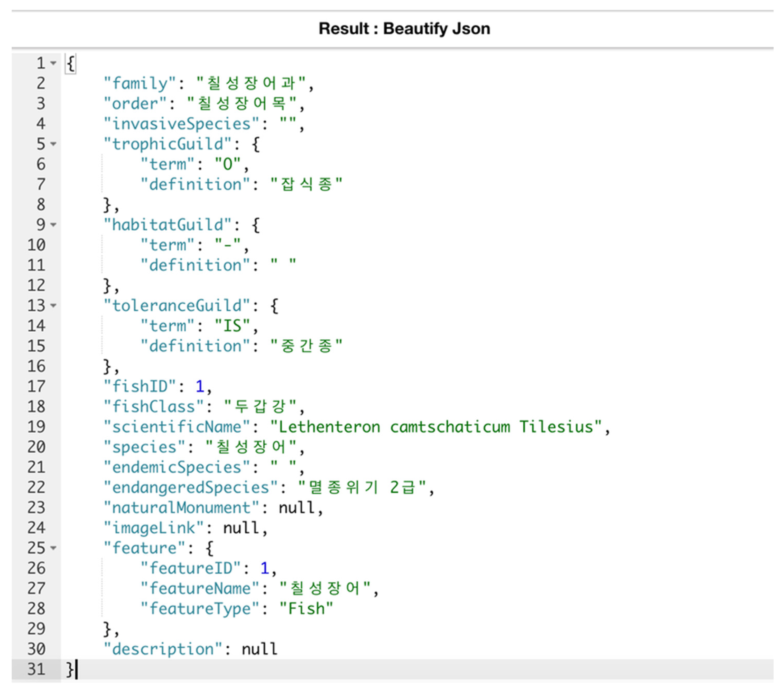Image resolution: width=784 pixels, height=693 pixels.
Task: Click the null value of naturalMonument
Action: coord(296,508)
